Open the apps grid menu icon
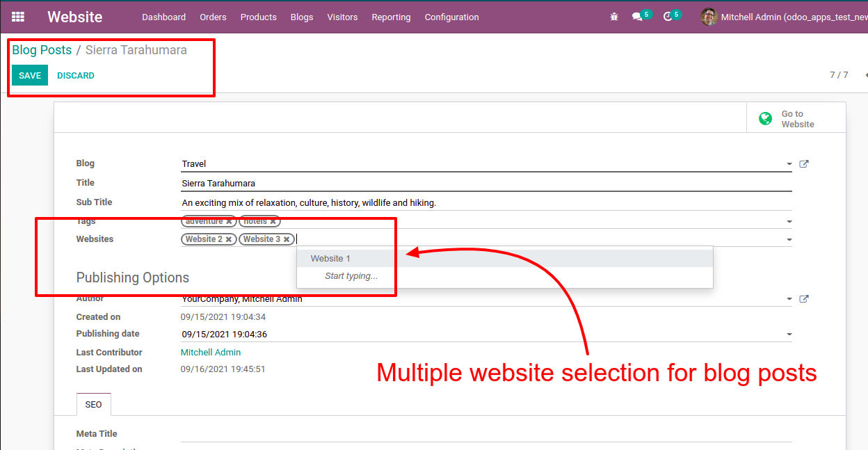The height and width of the screenshot is (450, 868). [18, 17]
